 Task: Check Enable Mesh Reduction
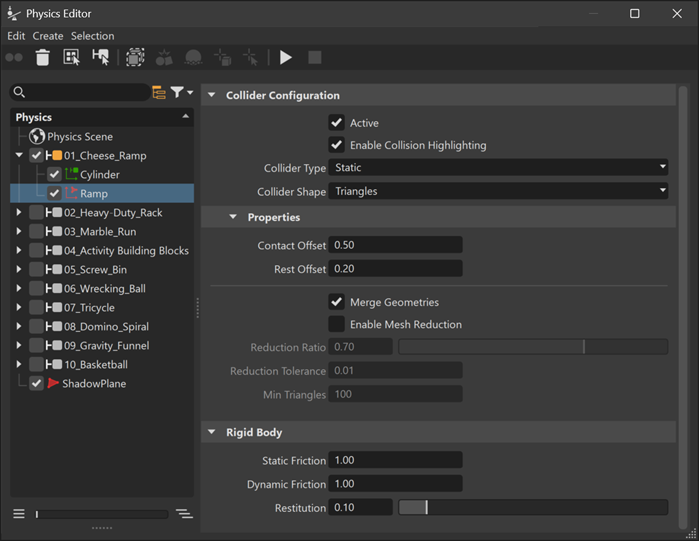(x=337, y=324)
